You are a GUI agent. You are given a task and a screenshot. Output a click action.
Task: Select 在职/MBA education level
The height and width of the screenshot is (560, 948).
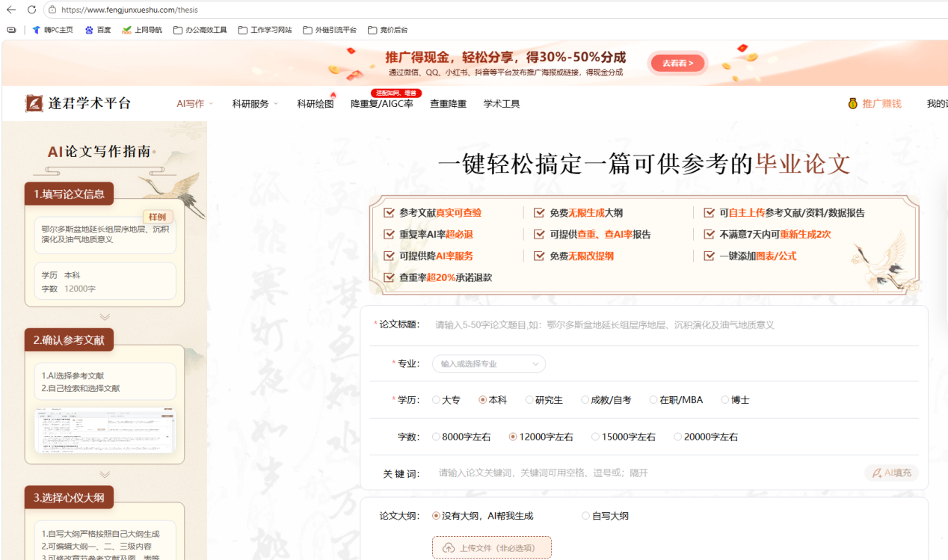677,400
